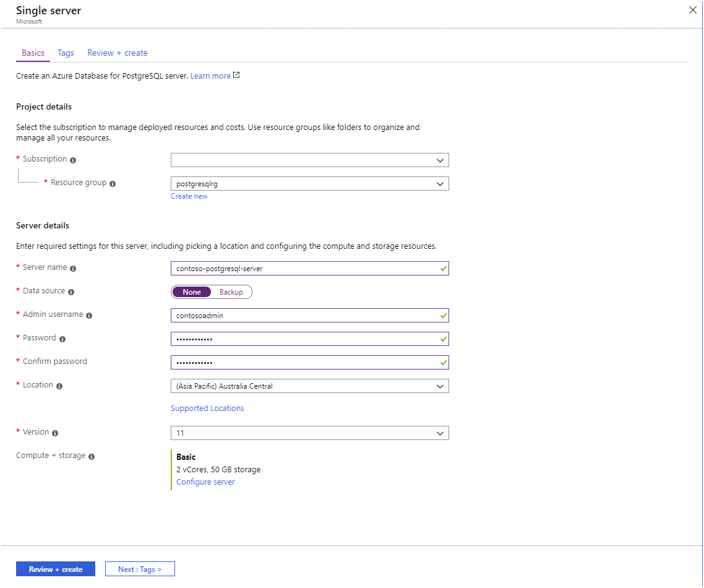This screenshot has height=588, width=704.
Task: Click the Data source info icon
Action: (x=71, y=292)
